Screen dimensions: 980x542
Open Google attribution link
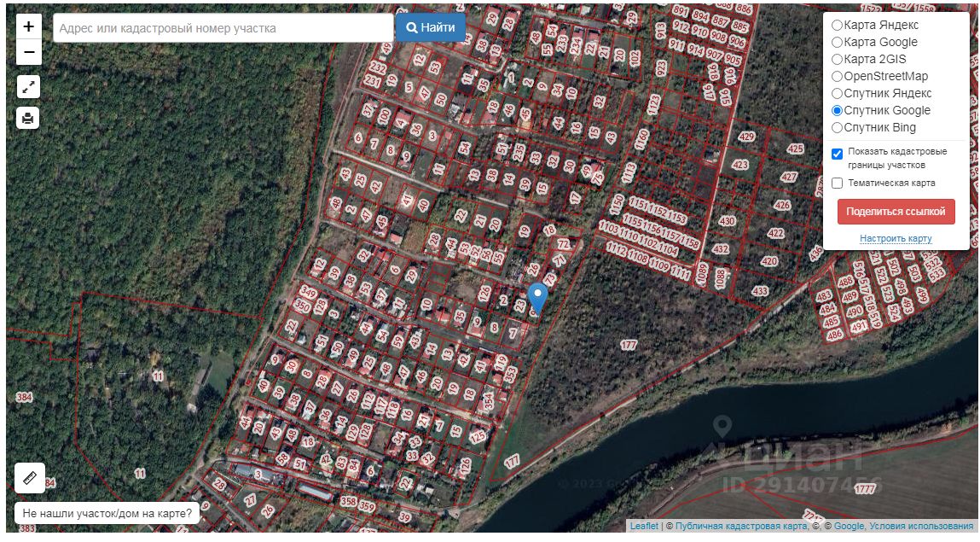849,527
